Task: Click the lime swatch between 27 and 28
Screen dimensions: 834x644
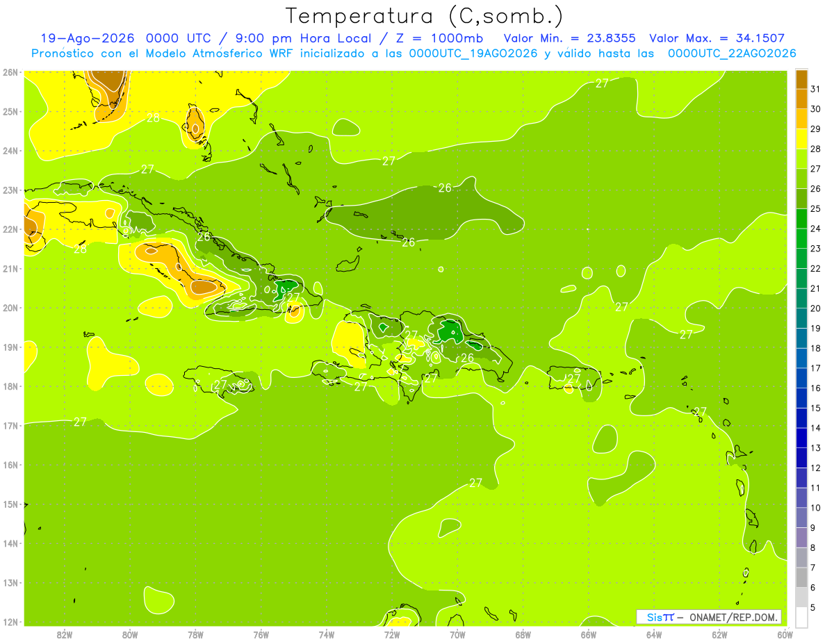Action: tap(801, 159)
